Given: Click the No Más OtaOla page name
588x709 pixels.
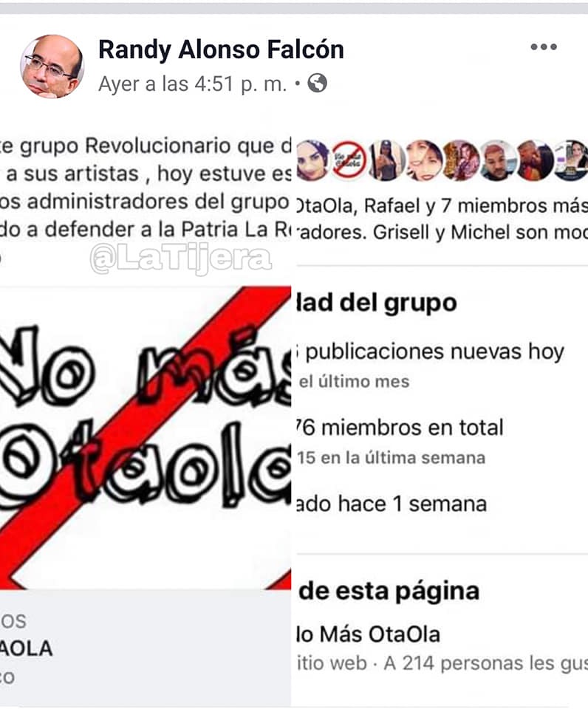Looking at the screenshot, I should coord(368,634).
